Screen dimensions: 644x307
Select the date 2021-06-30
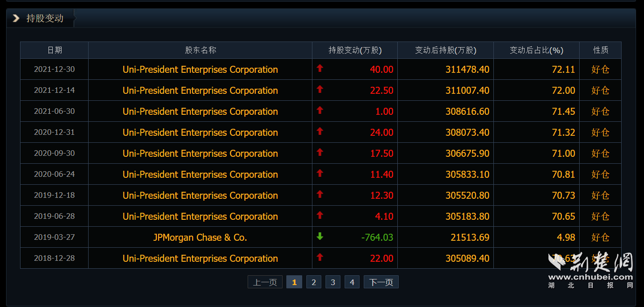click(54, 111)
